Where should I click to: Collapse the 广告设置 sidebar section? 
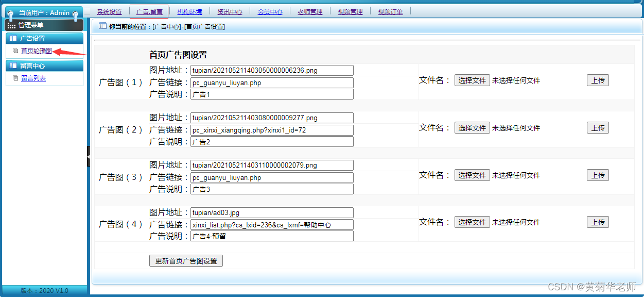click(x=44, y=38)
